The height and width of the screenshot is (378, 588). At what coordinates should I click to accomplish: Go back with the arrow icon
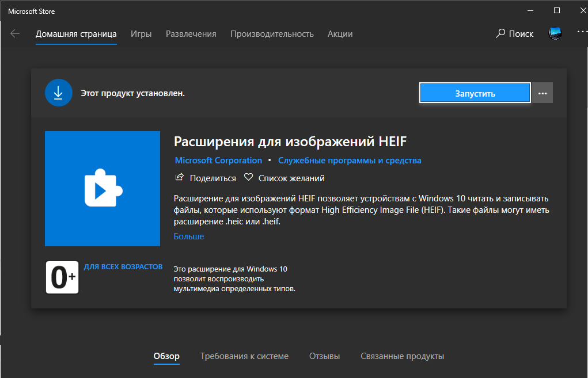[15, 34]
